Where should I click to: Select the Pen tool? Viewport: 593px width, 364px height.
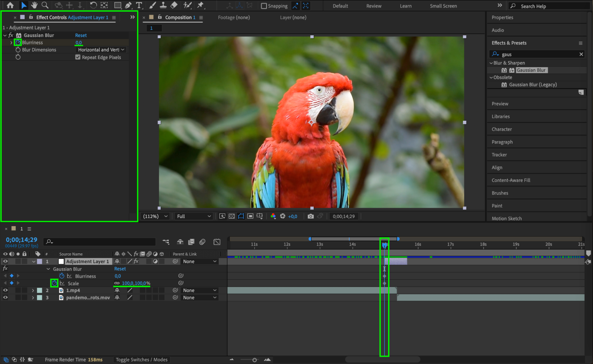(128, 5)
